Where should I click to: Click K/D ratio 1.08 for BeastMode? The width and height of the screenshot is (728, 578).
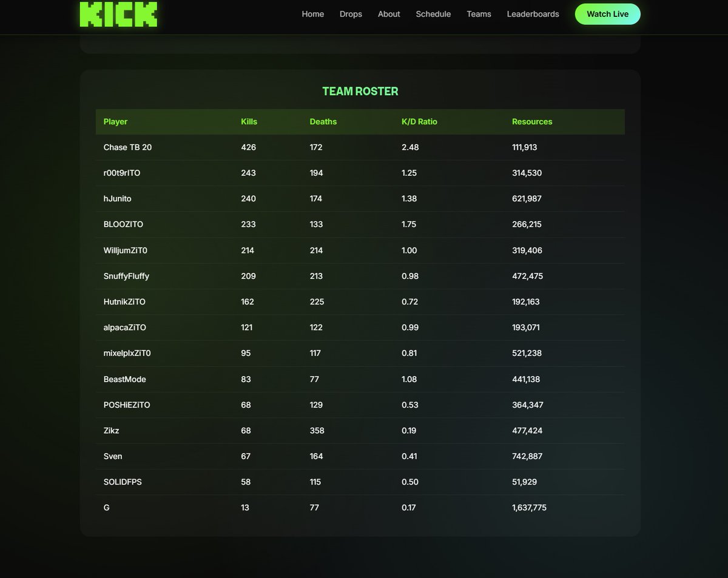(409, 379)
